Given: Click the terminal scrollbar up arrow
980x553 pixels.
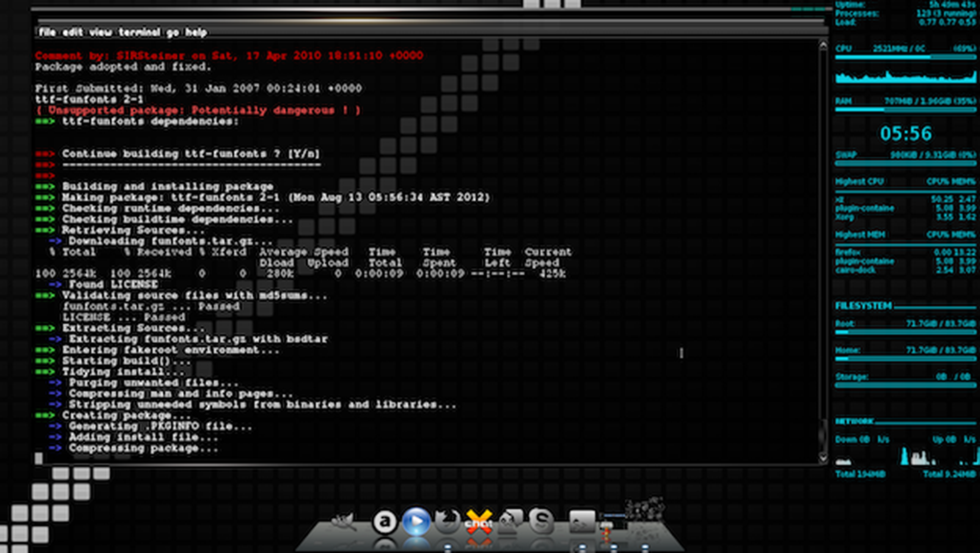Looking at the screenshot, I should tap(822, 45).
